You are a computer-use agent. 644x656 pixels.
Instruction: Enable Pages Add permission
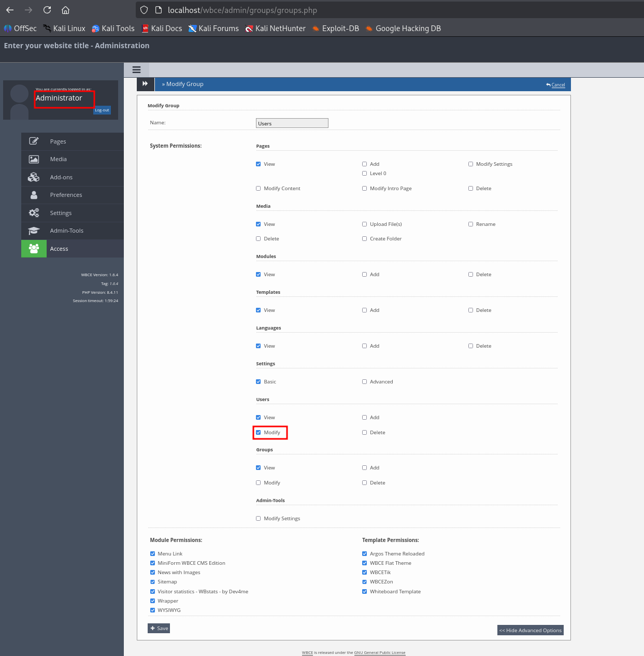point(364,164)
